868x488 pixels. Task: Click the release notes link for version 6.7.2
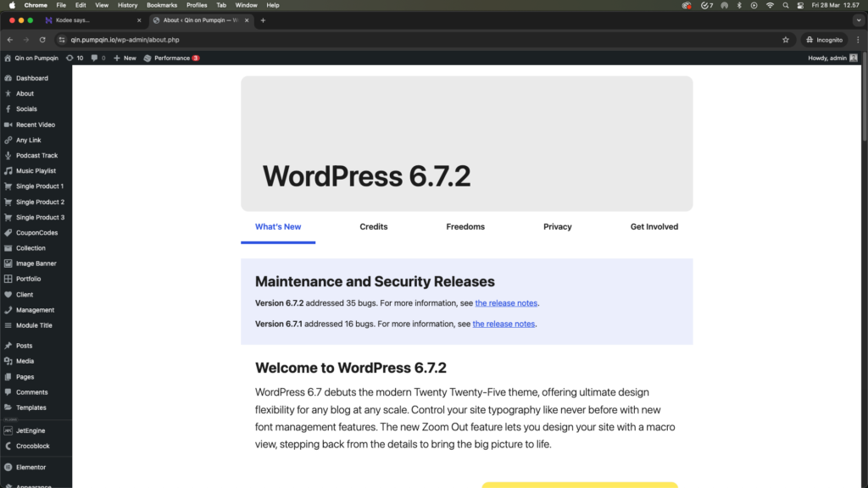pos(506,302)
